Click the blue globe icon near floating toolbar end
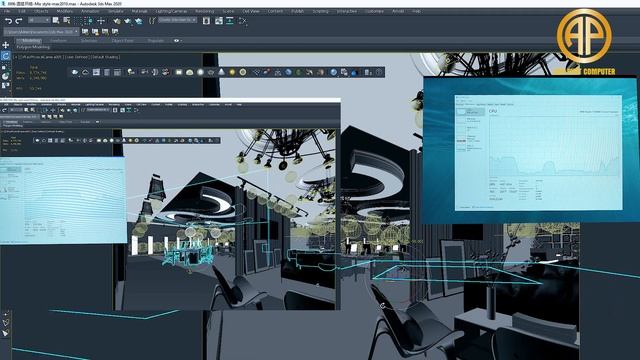Screen dimensions: 640x360 tap(334, 72)
